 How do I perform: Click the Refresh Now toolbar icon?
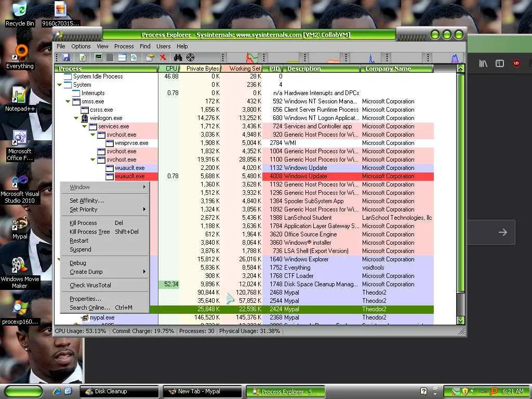[83, 57]
